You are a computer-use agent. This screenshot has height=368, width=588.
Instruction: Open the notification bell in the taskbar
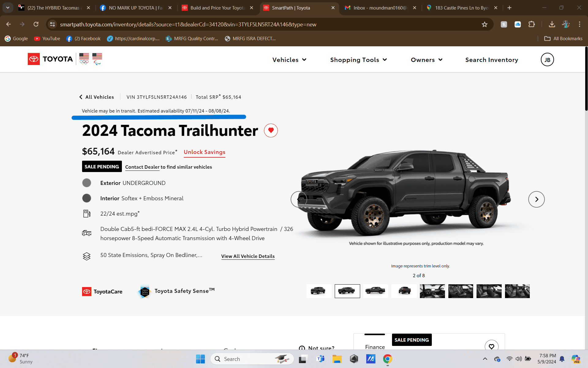pyautogui.click(x=562, y=359)
